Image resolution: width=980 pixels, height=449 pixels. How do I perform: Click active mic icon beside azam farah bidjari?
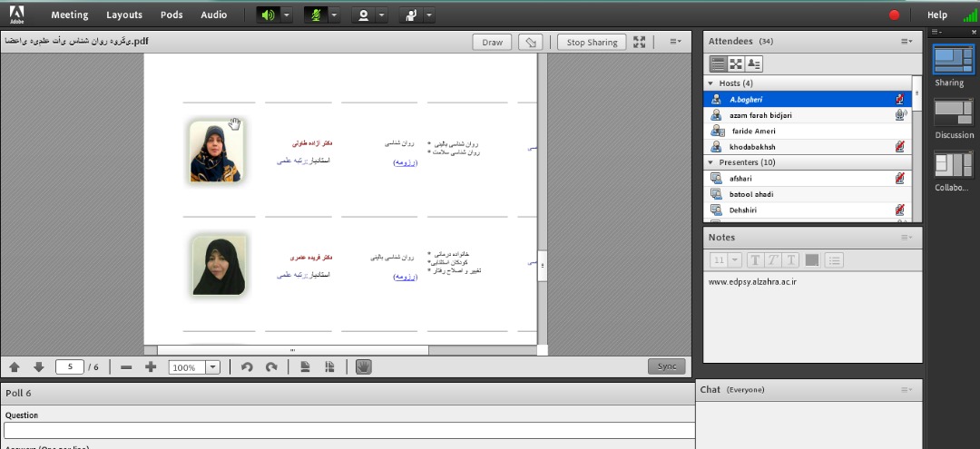tap(900, 115)
